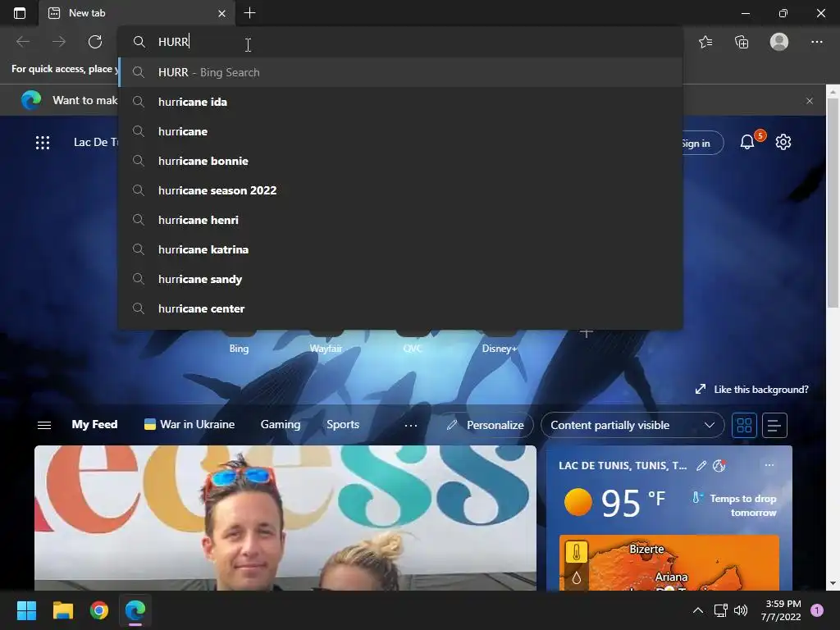Go forward to next page
The width and height of the screenshot is (840, 630).
pos(59,42)
